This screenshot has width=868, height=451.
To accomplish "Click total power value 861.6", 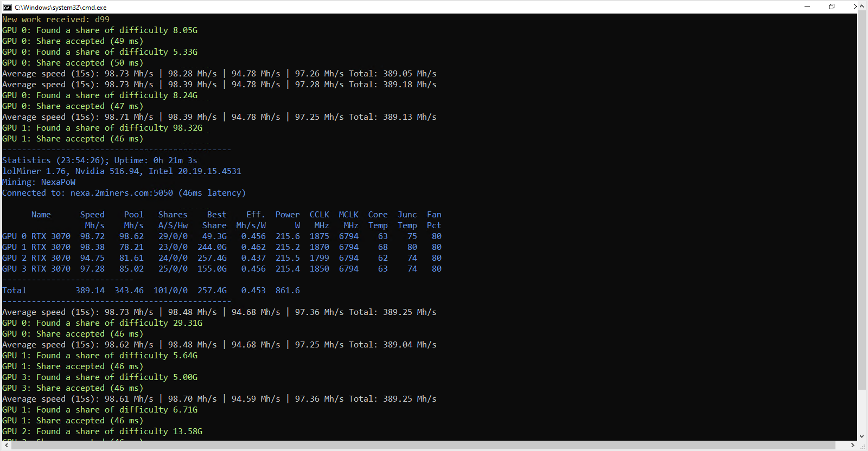I will click(288, 291).
